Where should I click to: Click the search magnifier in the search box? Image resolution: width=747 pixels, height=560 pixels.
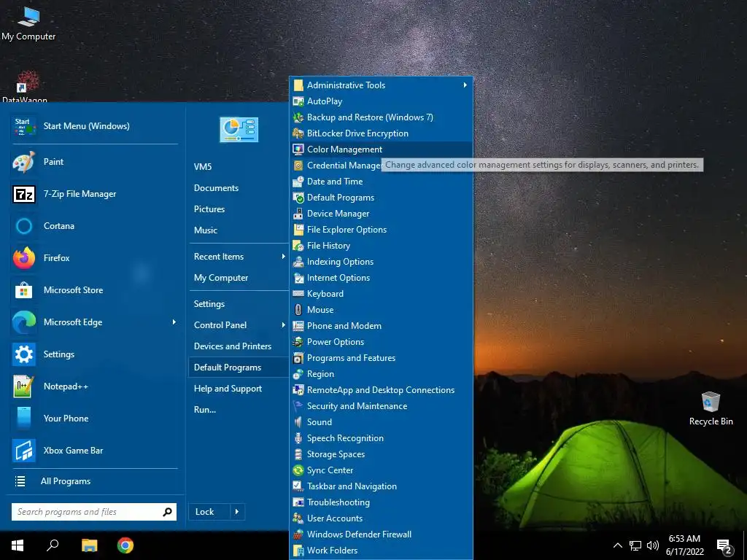[167, 512]
